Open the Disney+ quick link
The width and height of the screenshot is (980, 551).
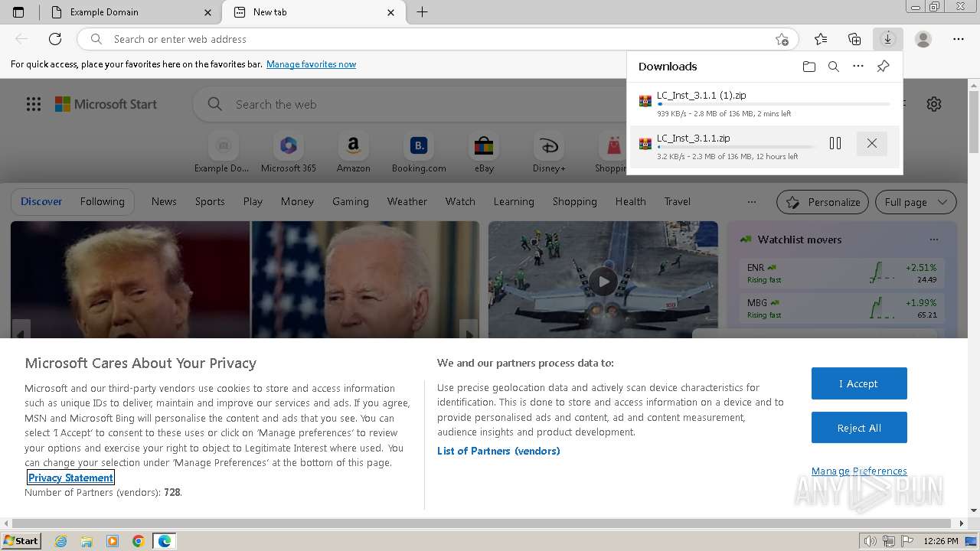click(x=549, y=153)
